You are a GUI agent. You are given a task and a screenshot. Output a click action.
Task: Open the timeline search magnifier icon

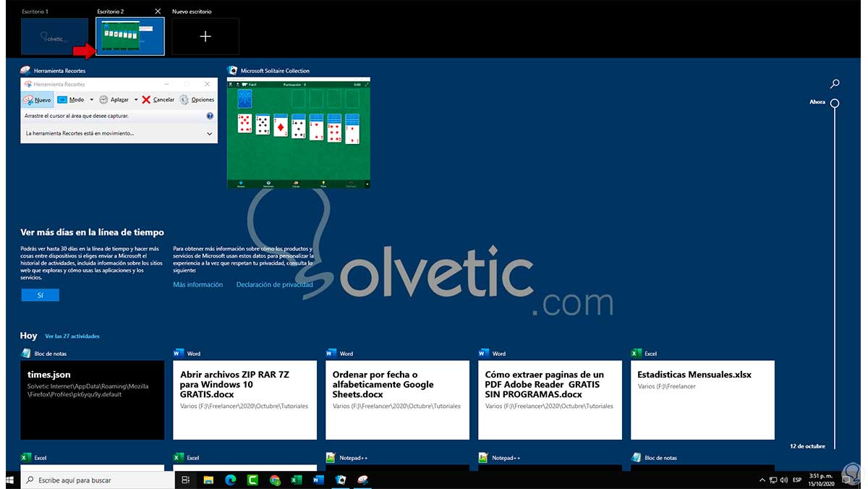click(835, 83)
